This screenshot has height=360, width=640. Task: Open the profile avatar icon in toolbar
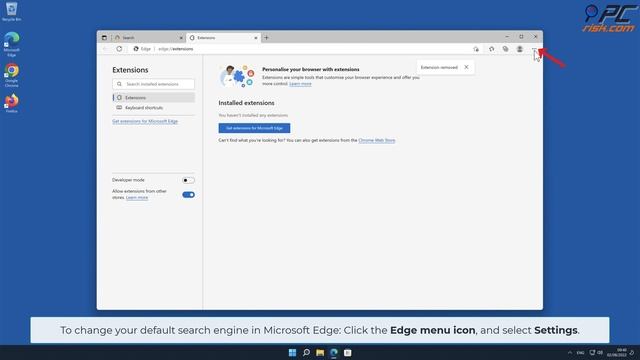click(520, 49)
